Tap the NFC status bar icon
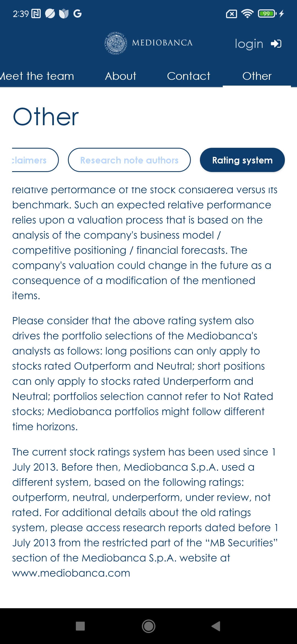Screen dimensions: 297x644 (36, 13)
